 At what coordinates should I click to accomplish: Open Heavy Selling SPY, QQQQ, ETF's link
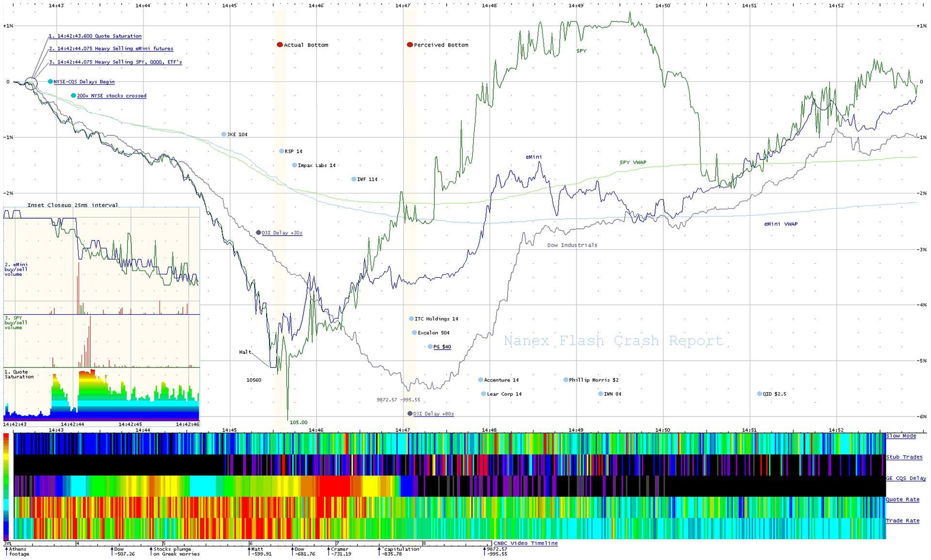[x=116, y=62]
